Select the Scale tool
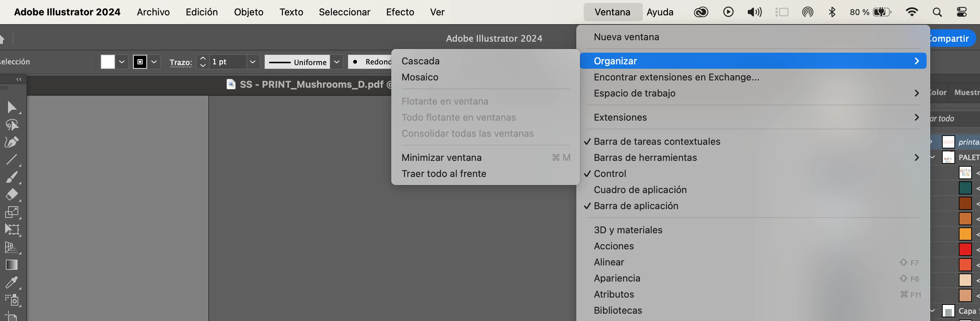The image size is (980, 321). (x=11, y=212)
